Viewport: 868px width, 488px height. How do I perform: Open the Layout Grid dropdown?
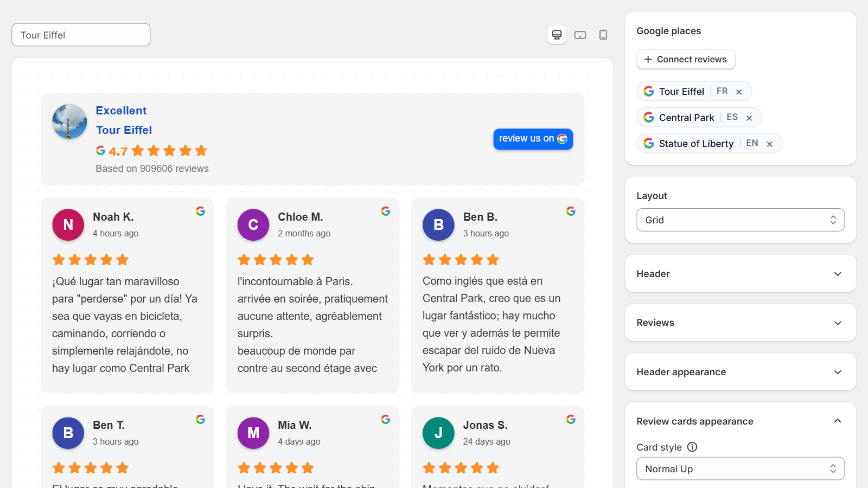(x=741, y=220)
